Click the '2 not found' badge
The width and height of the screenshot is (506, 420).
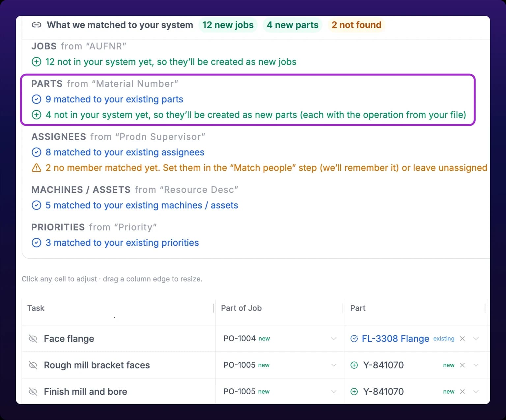click(x=356, y=25)
